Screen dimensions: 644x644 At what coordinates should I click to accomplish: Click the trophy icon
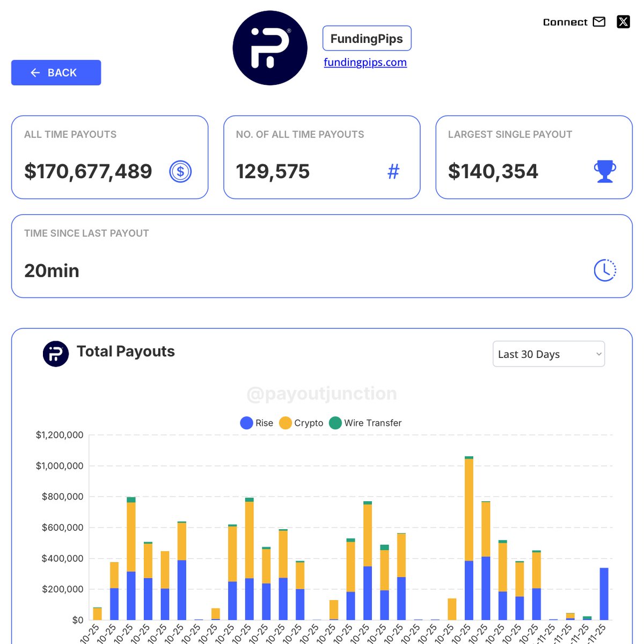click(605, 171)
